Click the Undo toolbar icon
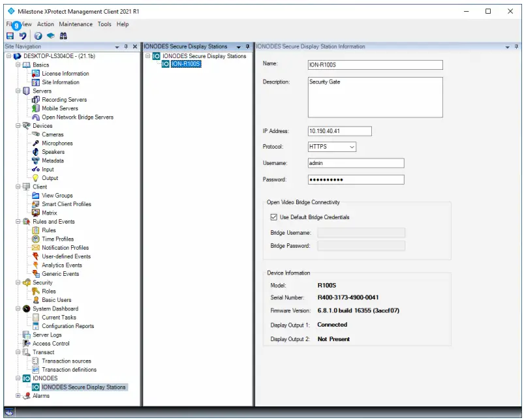The image size is (524, 420). pos(22,36)
